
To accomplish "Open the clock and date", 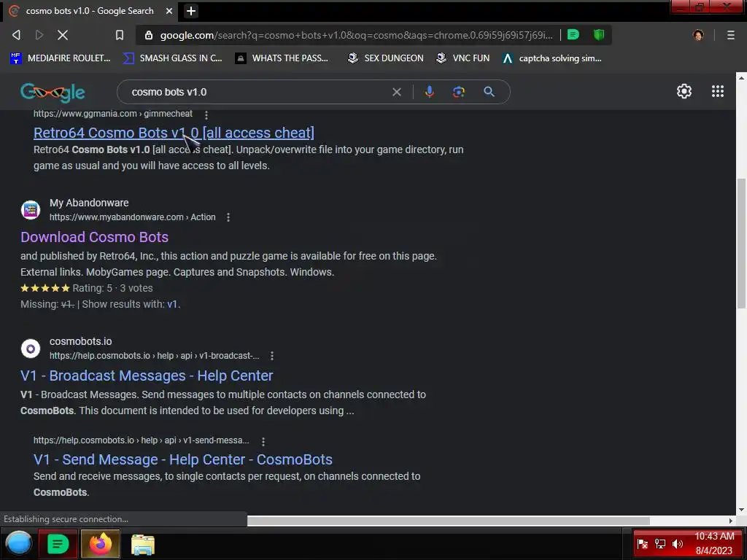I will click(x=714, y=543).
